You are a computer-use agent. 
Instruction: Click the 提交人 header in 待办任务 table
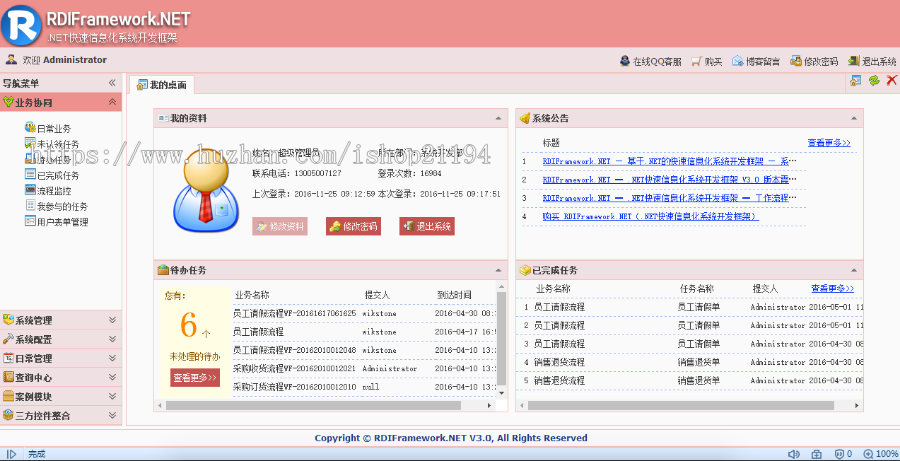click(x=377, y=295)
